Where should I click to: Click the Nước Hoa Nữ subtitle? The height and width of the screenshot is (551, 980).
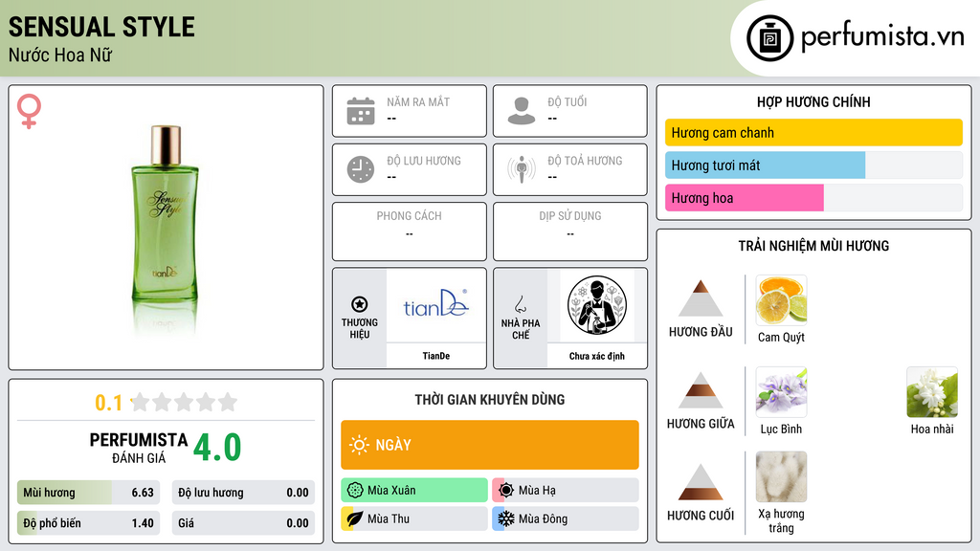(x=60, y=55)
